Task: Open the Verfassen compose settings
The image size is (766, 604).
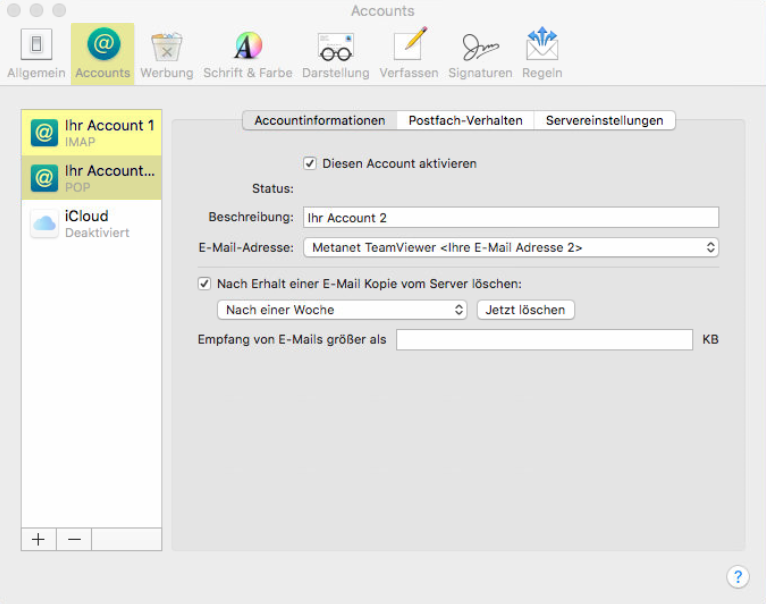Action: point(408,54)
